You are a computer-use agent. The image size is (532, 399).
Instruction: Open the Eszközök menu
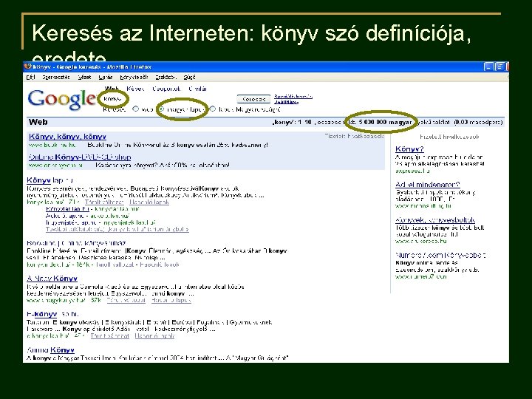tap(166, 78)
